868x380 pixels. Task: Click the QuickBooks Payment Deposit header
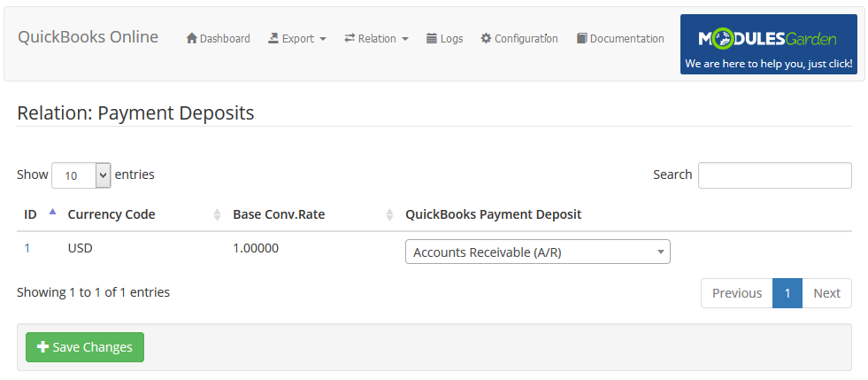tap(493, 214)
